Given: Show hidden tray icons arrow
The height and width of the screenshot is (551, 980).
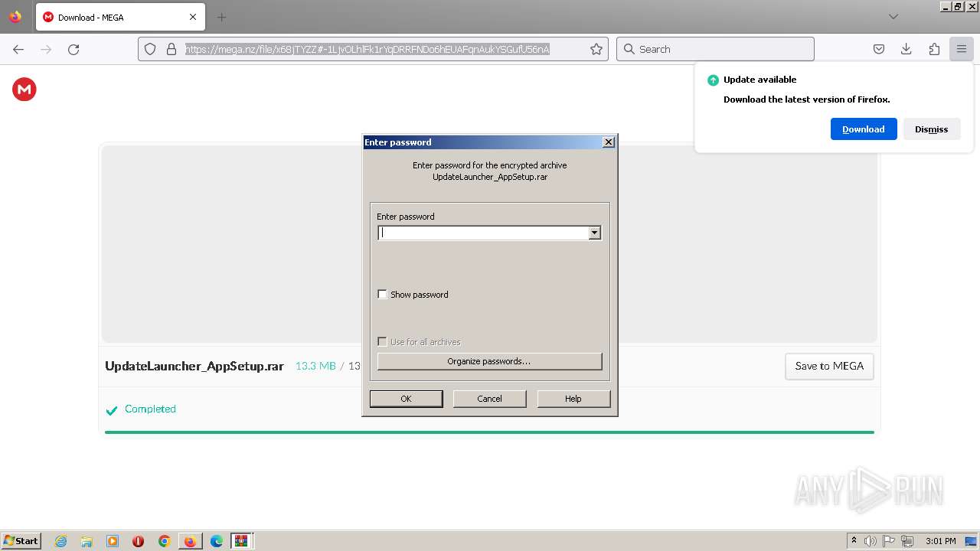Looking at the screenshot, I should click(x=854, y=541).
